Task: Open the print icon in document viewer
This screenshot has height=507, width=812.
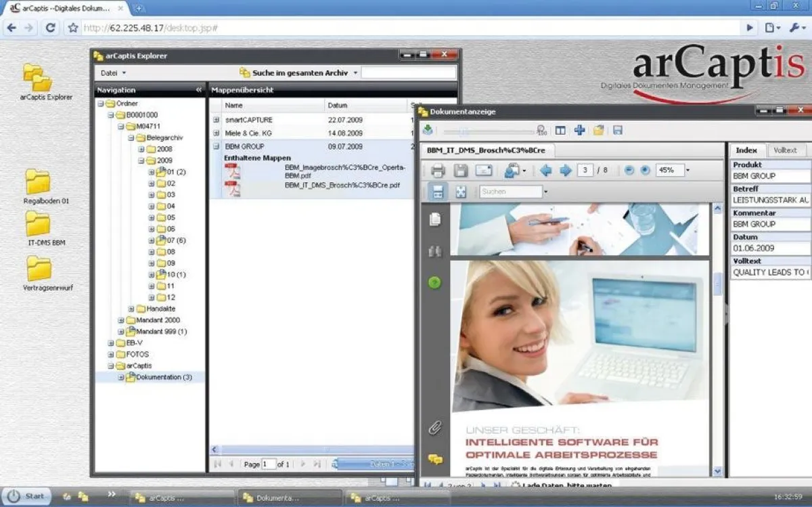Action: click(x=437, y=171)
